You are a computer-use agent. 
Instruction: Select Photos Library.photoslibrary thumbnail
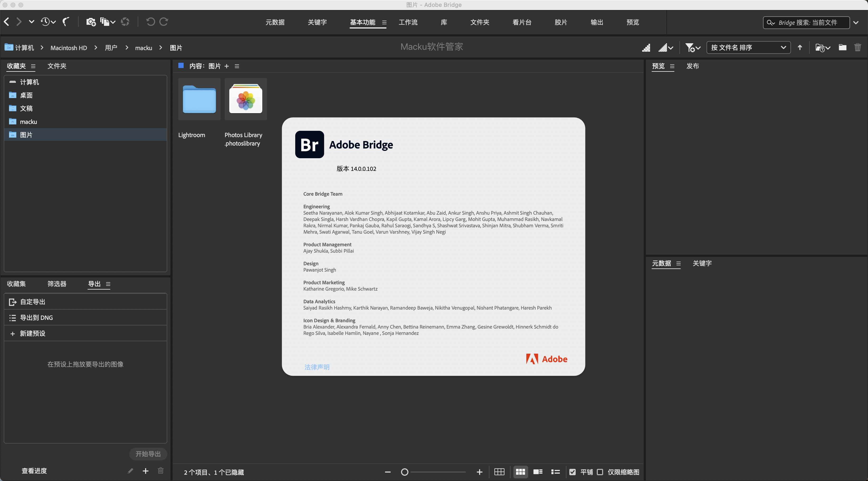(246, 99)
